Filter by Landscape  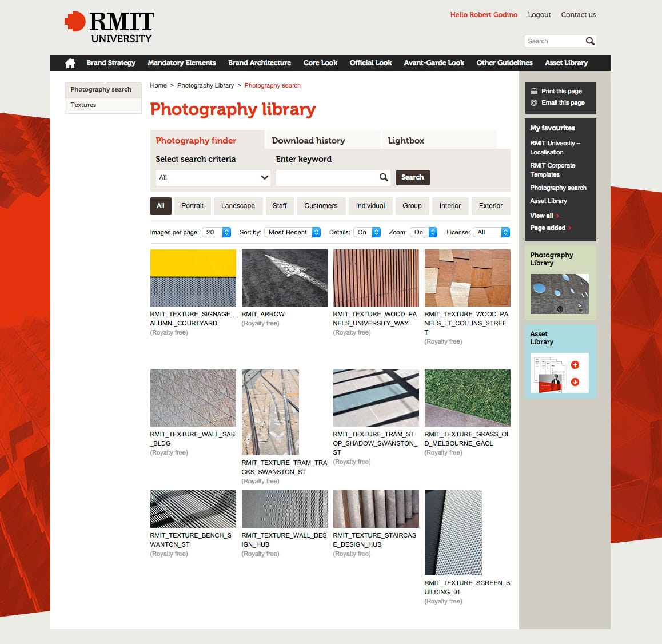[x=238, y=206]
